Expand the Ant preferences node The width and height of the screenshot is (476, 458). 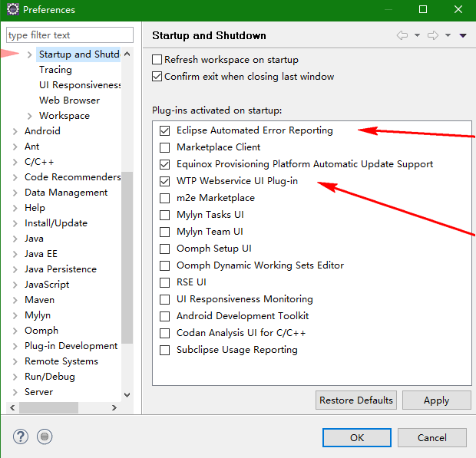(x=15, y=147)
